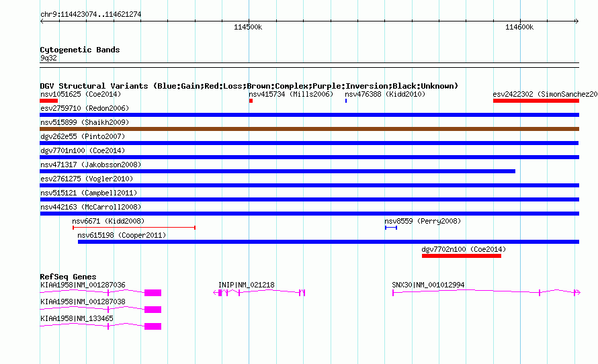598x364 pixels.
Task: Select the SNX30 gene transcript line
Action: pyautogui.click(x=486, y=292)
